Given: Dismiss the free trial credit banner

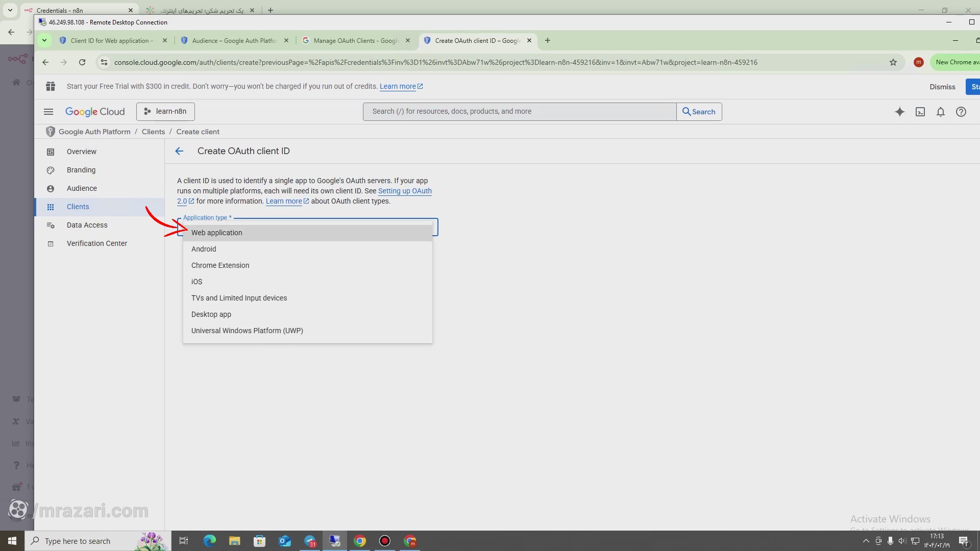Looking at the screenshot, I should 942,86.
